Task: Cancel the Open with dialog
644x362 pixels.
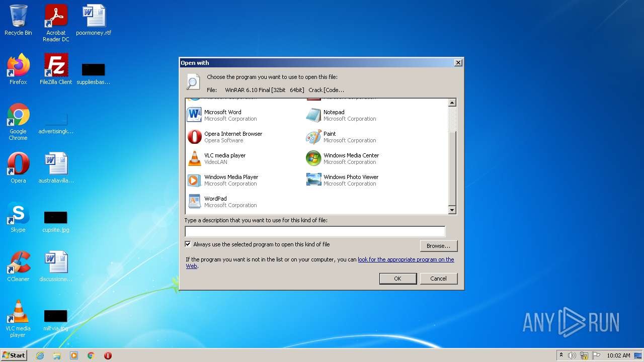Action: (x=438, y=279)
